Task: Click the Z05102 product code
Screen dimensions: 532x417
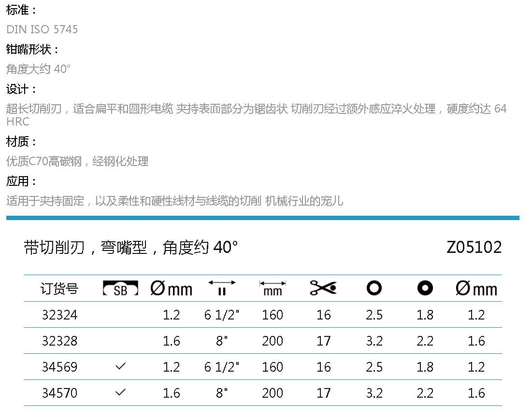Action: pyautogui.click(x=474, y=248)
